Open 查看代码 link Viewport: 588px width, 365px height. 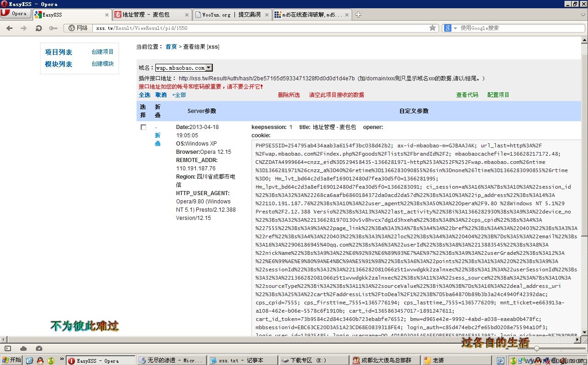(x=467, y=95)
